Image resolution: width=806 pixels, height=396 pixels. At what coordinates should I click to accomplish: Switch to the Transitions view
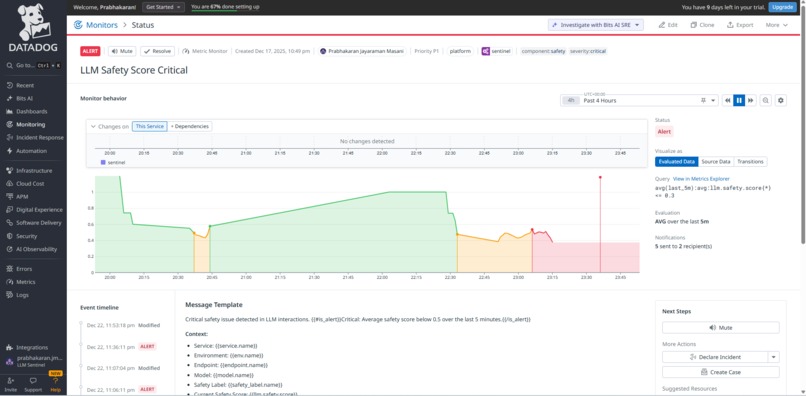[x=750, y=161]
